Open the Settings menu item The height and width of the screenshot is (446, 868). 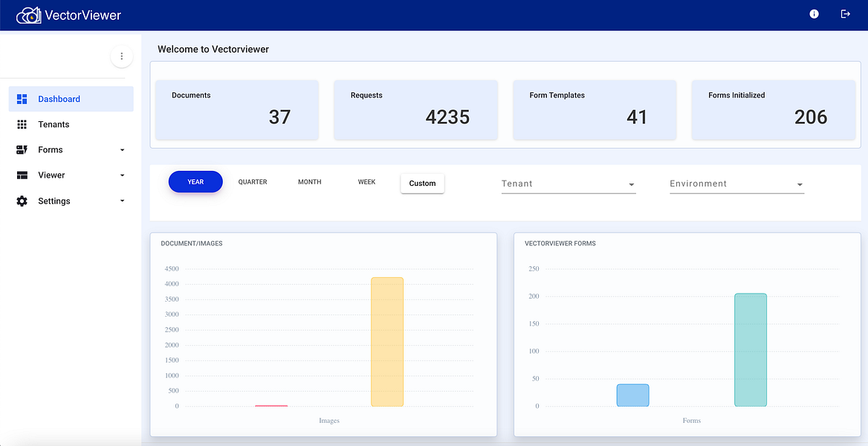(x=71, y=201)
